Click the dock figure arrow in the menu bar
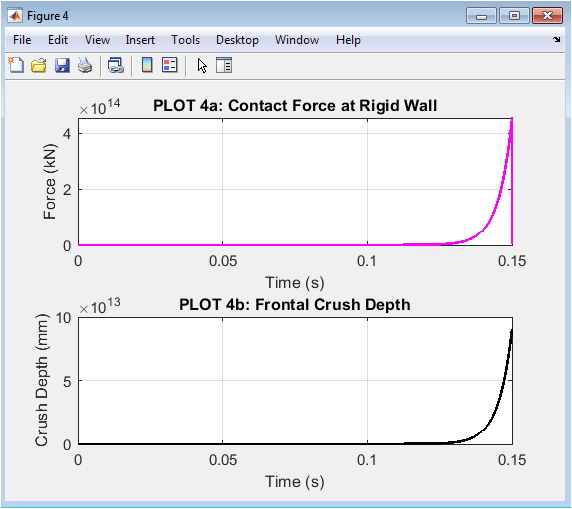 click(x=556, y=39)
